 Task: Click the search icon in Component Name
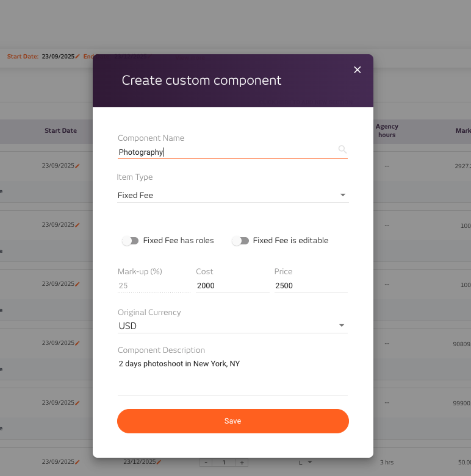pyautogui.click(x=342, y=149)
